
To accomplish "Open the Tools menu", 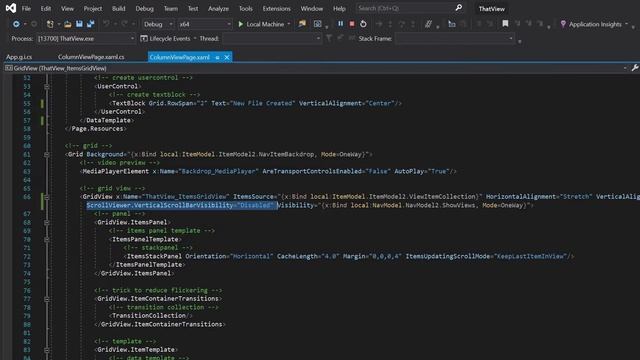I will tap(246, 8).
